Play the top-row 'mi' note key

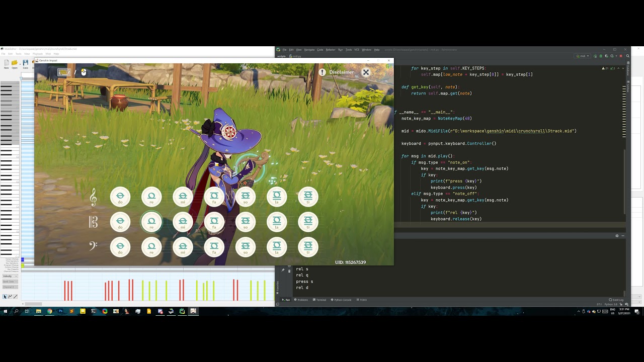(183, 197)
